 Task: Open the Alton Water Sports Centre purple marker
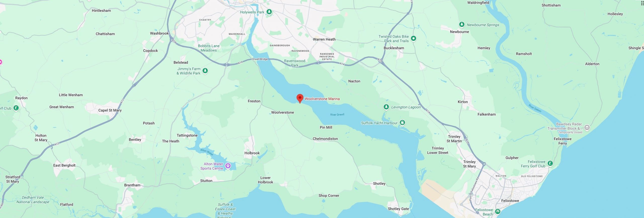click(x=228, y=166)
